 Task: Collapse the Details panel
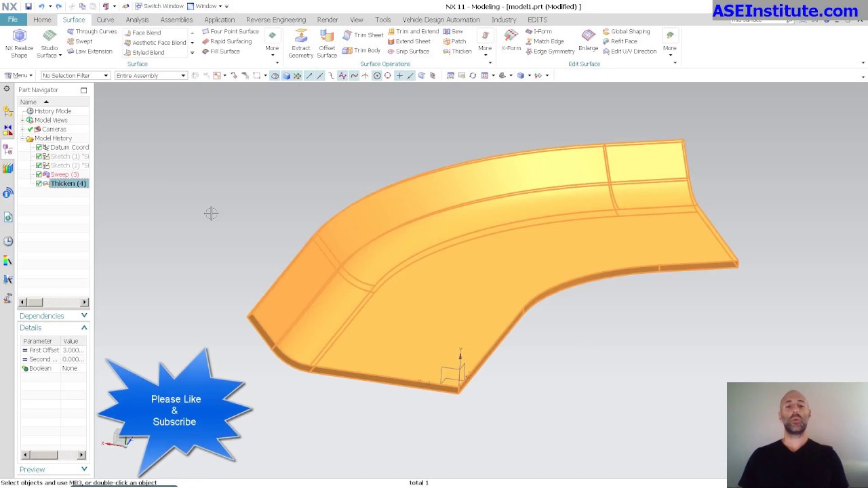tap(84, 327)
